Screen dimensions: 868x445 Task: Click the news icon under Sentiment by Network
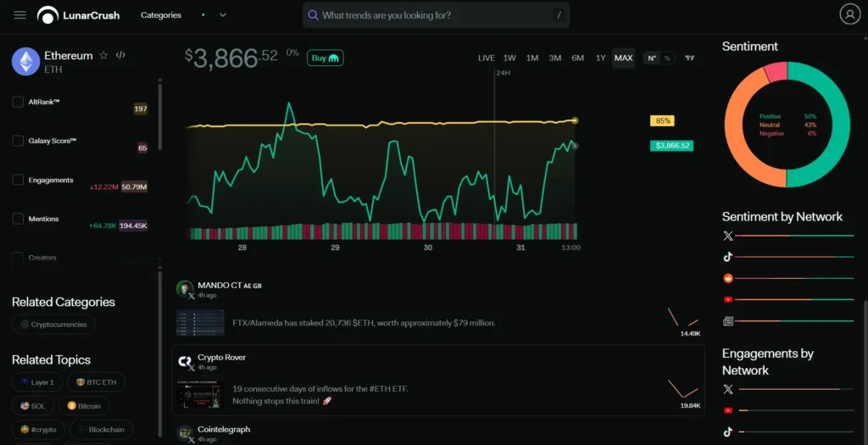coord(728,321)
